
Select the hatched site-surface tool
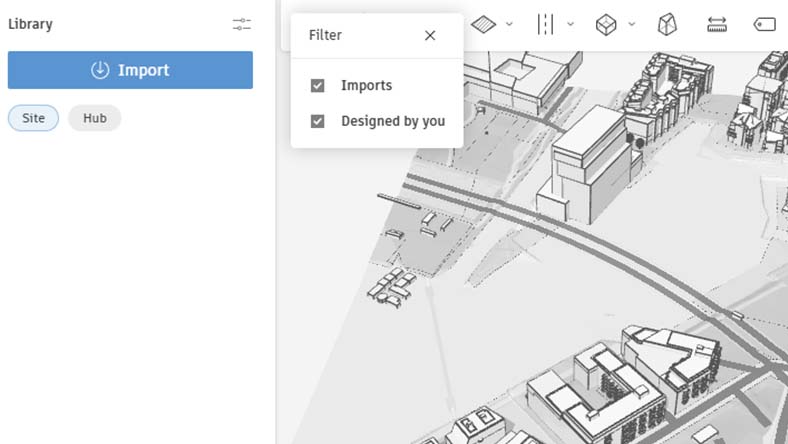tap(483, 24)
